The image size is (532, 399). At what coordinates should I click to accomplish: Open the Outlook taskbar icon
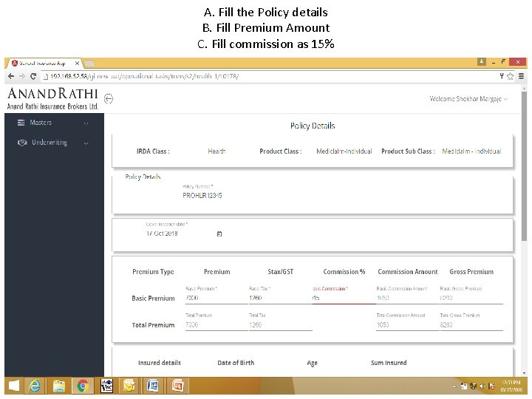129,386
